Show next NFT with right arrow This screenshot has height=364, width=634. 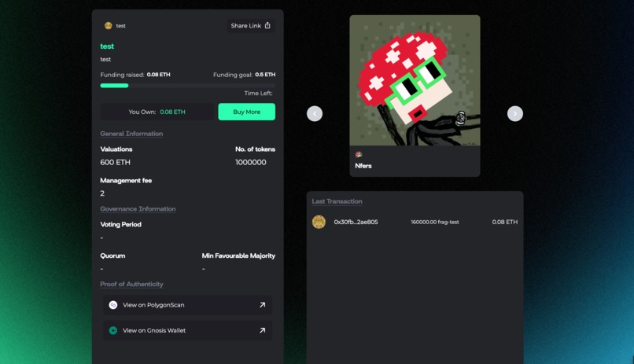point(514,113)
